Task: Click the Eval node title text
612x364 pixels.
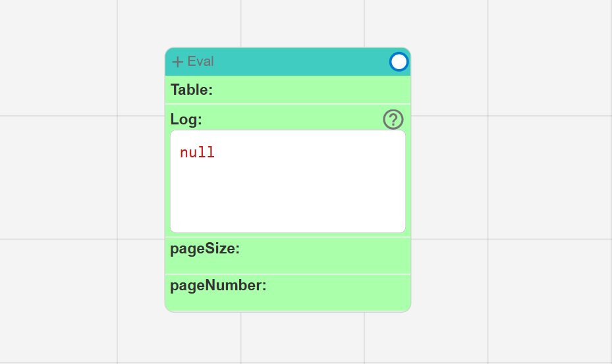Action: point(200,61)
